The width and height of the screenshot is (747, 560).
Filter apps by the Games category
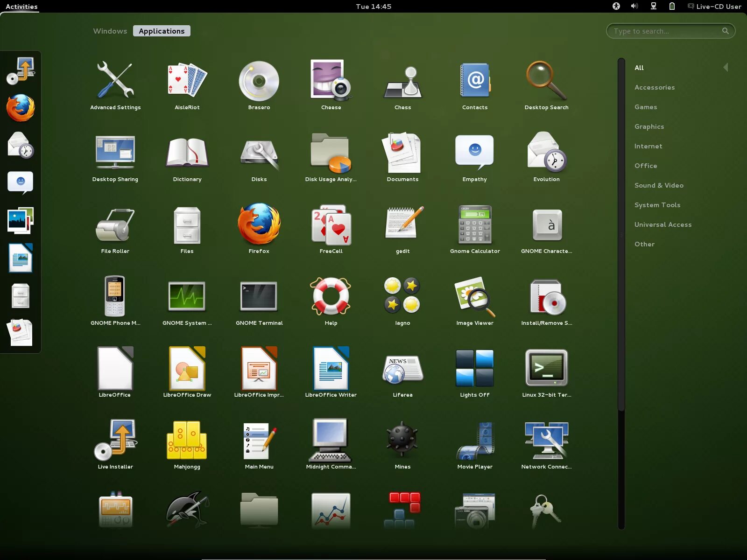pos(646,107)
